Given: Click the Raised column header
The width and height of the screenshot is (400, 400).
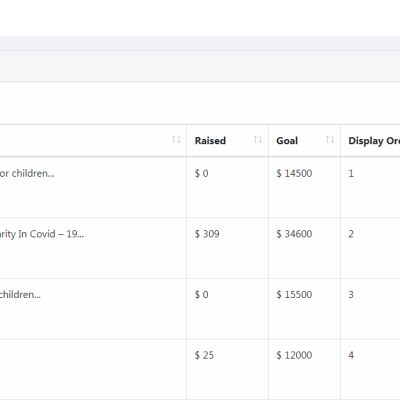Looking at the screenshot, I should 210,141.
